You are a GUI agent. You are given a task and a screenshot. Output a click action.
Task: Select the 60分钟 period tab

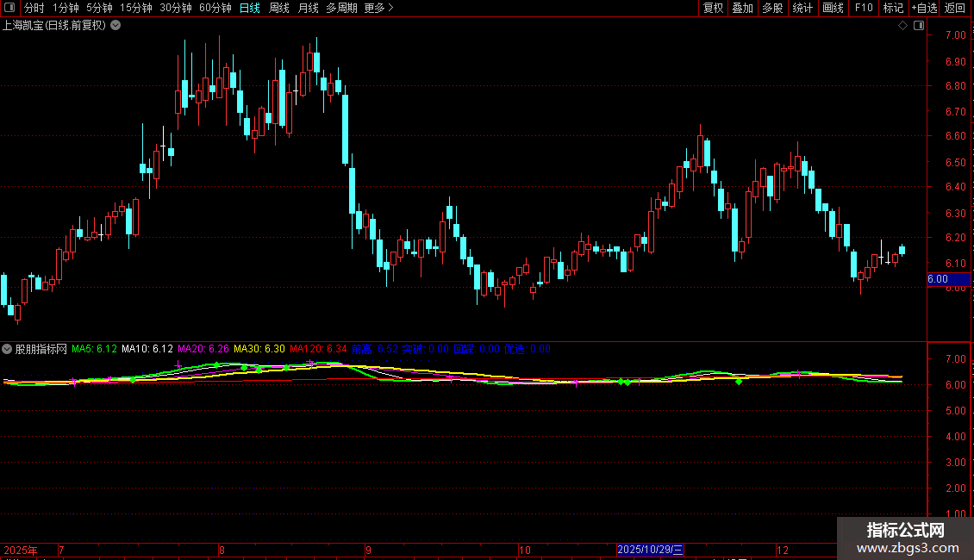pos(215,8)
